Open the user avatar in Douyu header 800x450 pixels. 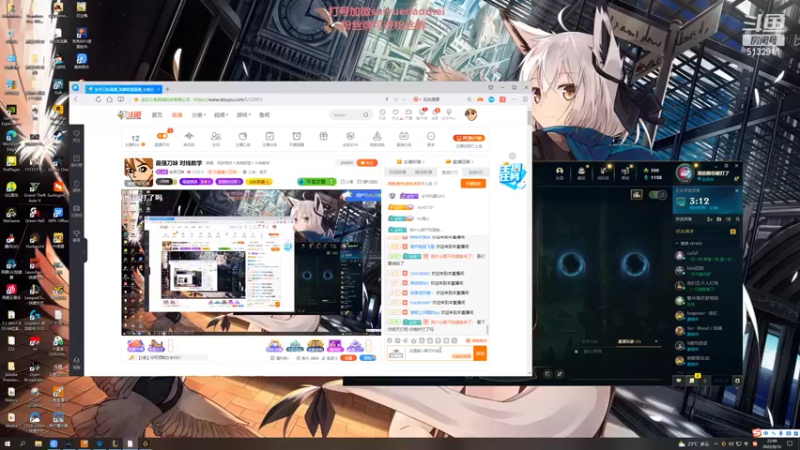coord(471,115)
